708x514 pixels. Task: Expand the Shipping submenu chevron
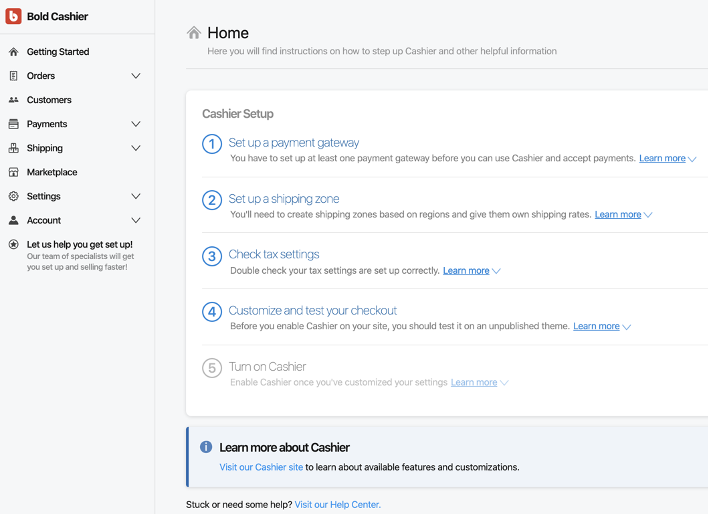coord(135,148)
